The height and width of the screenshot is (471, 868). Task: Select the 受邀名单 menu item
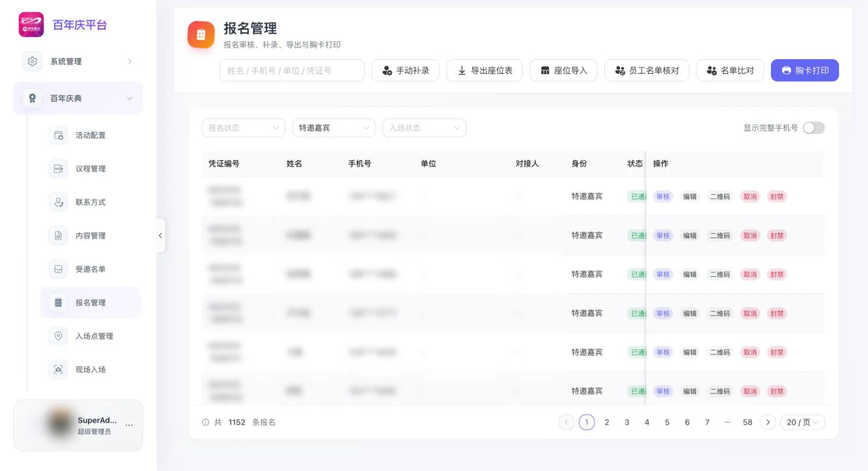click(91, 269)
